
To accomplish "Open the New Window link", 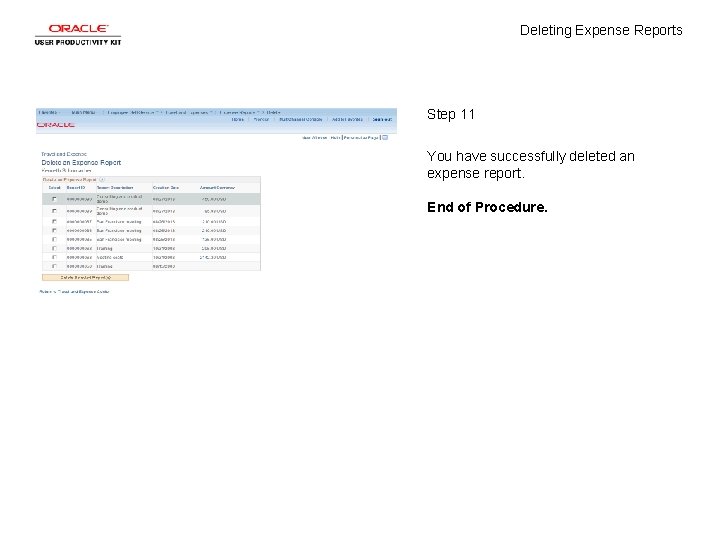I will click(x=315, y=138).
